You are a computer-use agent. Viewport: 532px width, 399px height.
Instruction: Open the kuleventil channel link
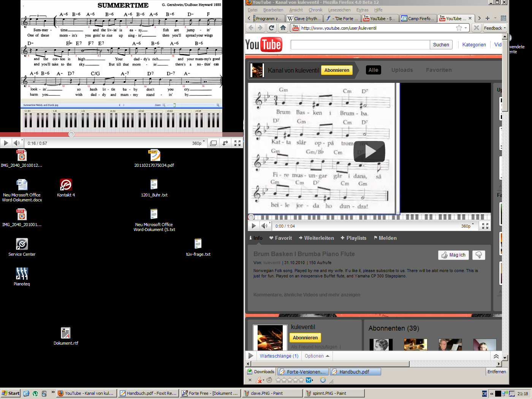(x=272, y=262)
